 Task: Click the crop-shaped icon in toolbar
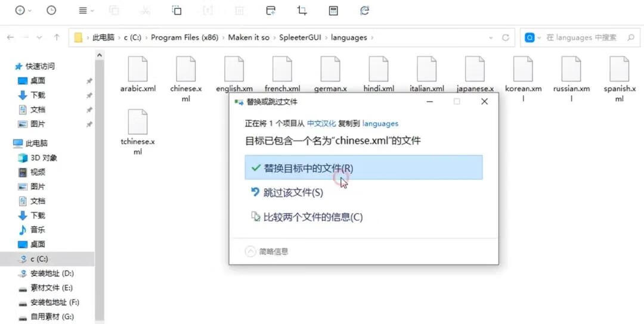click(x=302, y=11)
